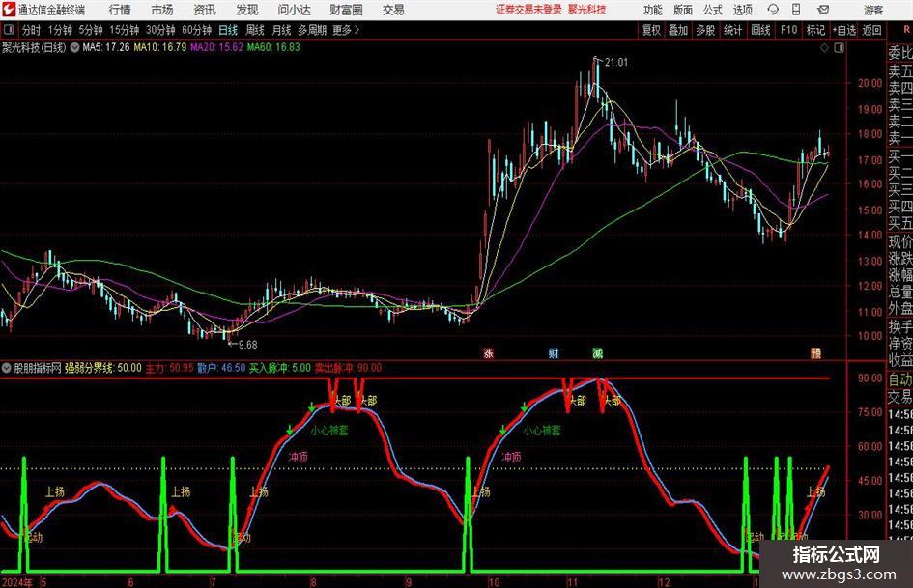
Task: Click the MA60: 16.83 indicator label
Action: click(x=273, y=47)
